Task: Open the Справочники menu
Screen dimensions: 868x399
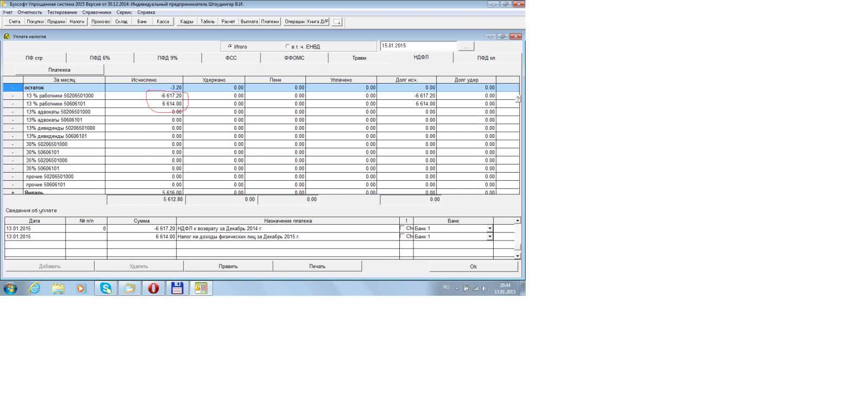Action: click(x=97, y=12)
